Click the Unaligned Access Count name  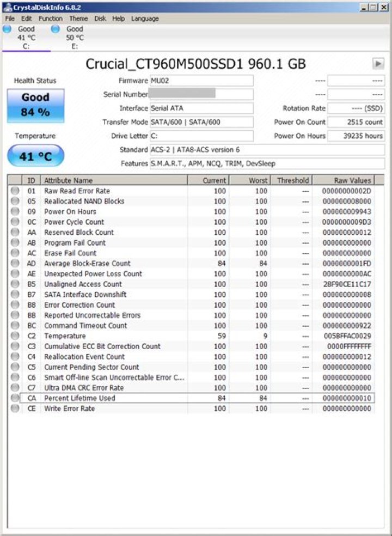click(83, 284)
